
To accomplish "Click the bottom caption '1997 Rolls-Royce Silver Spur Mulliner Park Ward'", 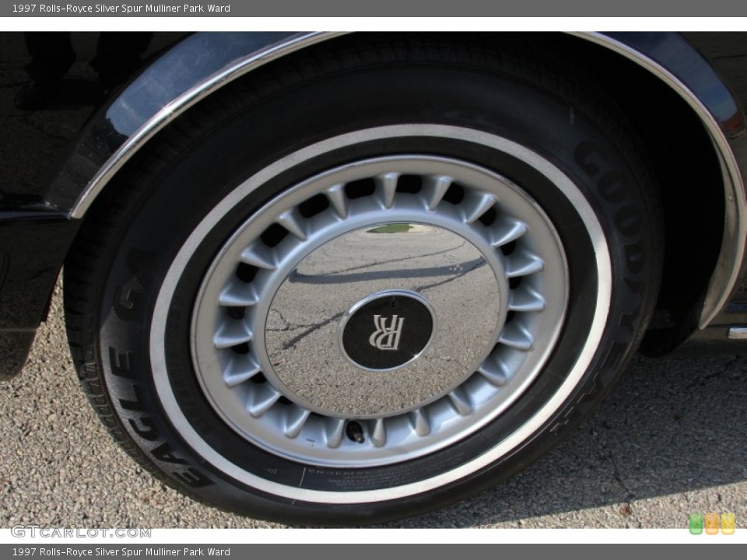I will [121, 552].
